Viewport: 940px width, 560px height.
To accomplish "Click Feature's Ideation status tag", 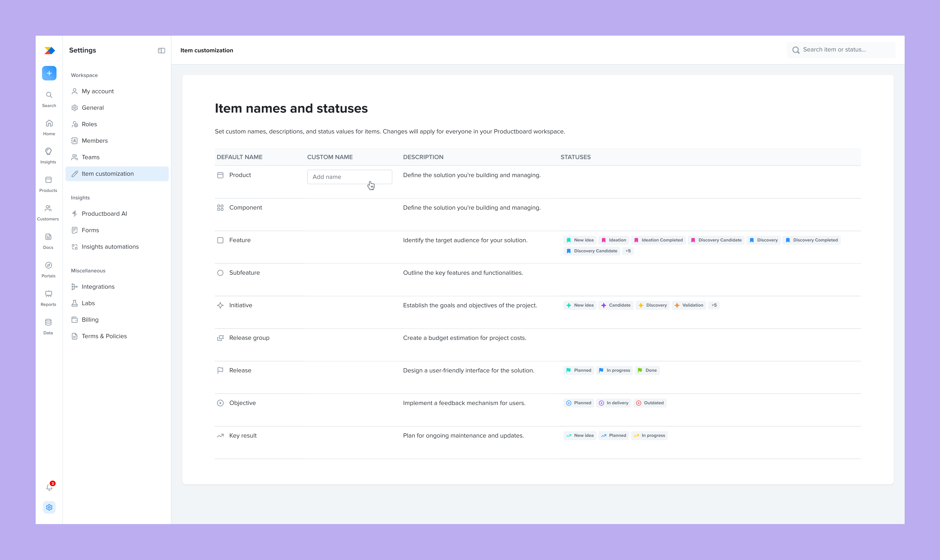I will 614,240.
